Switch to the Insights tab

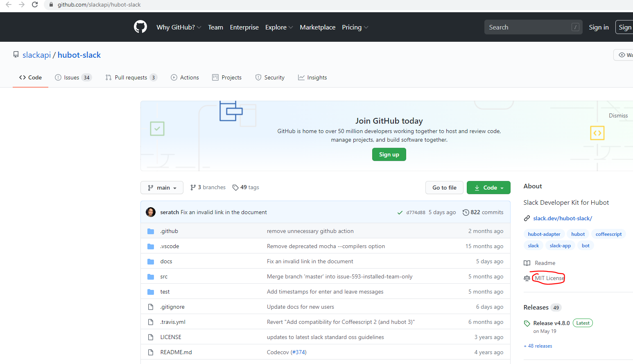click(312, 77)
